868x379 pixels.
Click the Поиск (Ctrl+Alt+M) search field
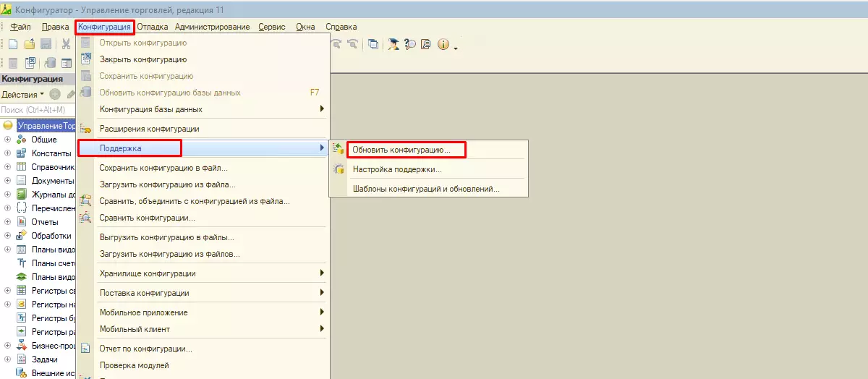coord(38,110)
